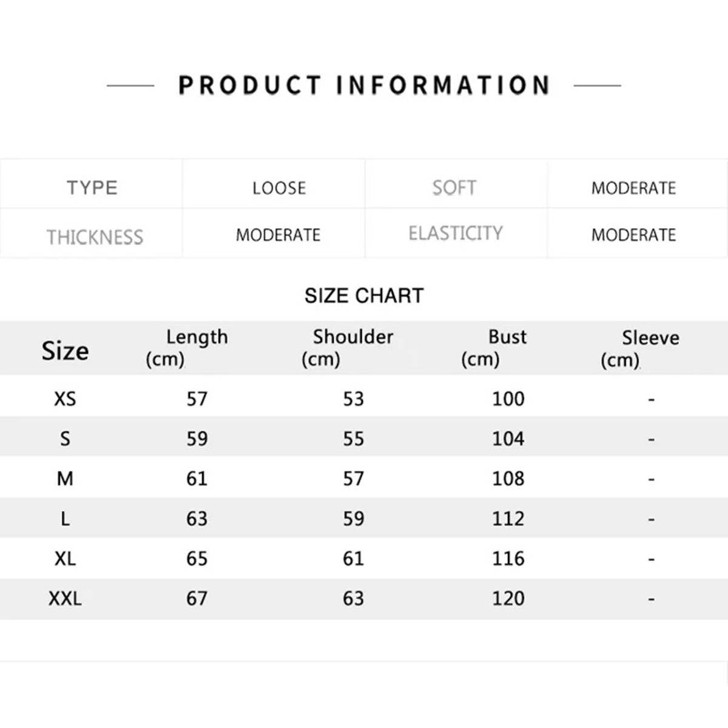Select the Sleeve (cm) column header

tap(641, 348)
